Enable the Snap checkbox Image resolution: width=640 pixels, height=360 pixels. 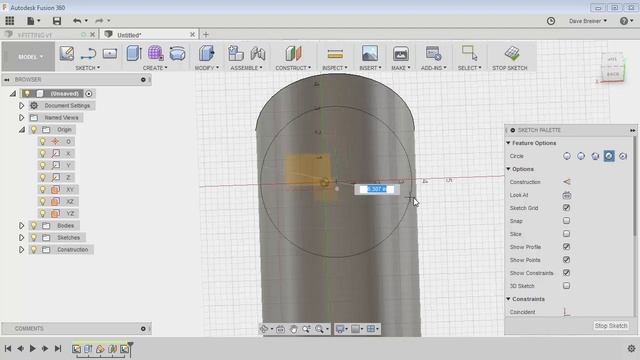[x=567, y=221]
